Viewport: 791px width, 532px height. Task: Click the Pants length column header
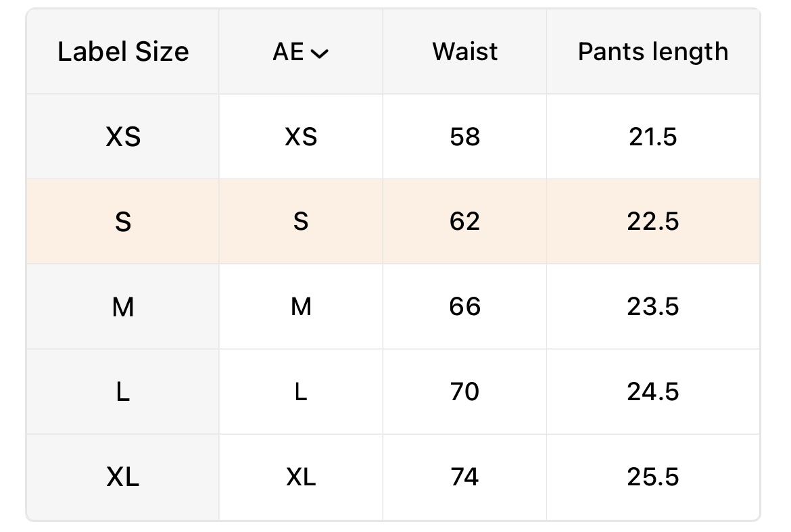point(653,52)
